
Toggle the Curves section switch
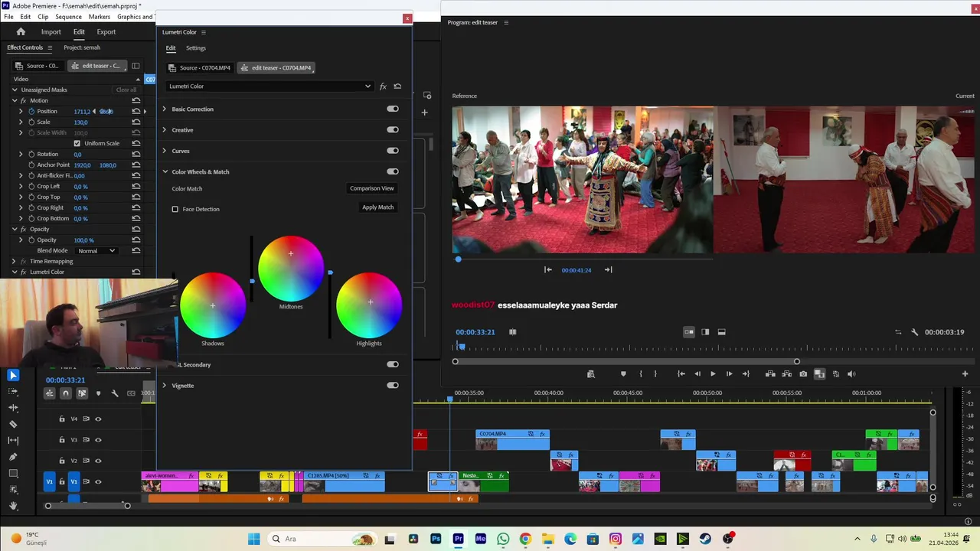click(x=393, y=151)
